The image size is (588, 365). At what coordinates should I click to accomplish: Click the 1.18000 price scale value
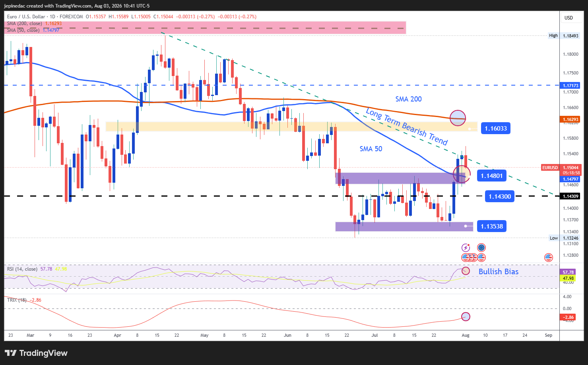(x=571, y=54)
